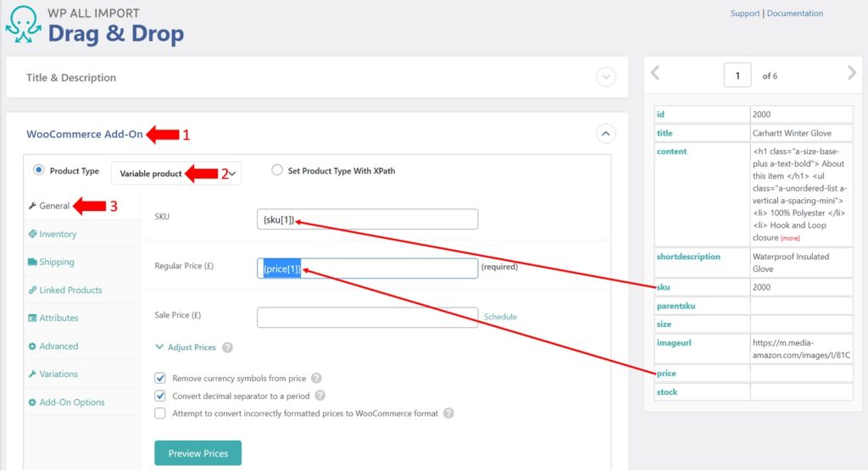The image size is (868, 471).
Task: Click the 'shortdescription' field name
Action: [688, 257]
